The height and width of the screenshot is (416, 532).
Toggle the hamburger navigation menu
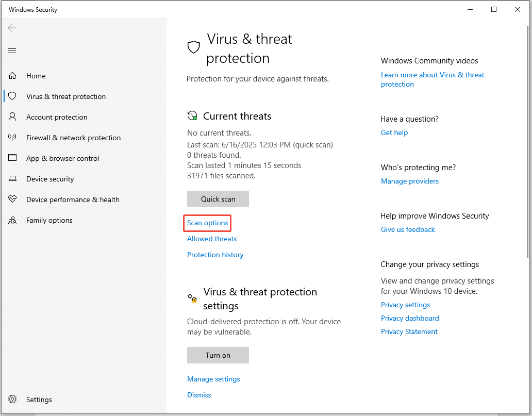coord(12,51)
